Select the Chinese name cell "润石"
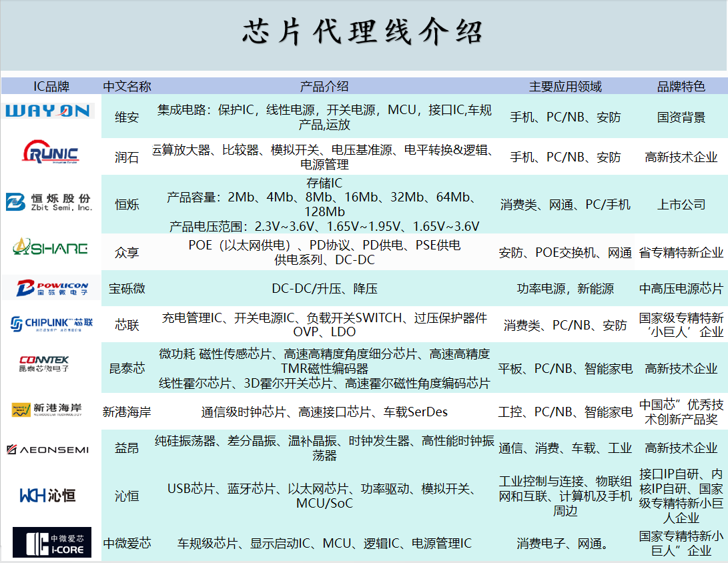728x563 pixels. [x=127, y=157]
